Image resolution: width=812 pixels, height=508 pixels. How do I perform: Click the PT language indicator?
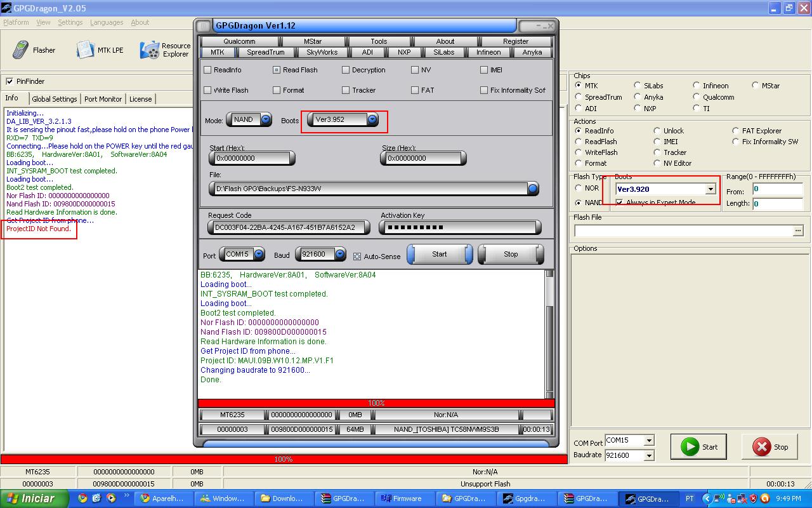[690, 498]
